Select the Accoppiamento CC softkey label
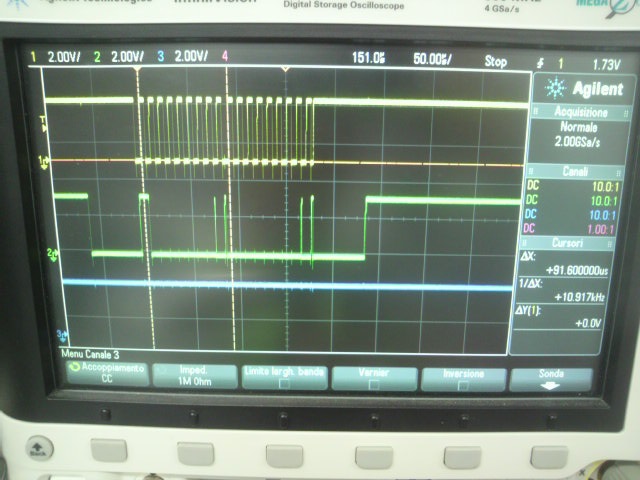The width and height of the screenshot is (640, 480). (108, 373)
